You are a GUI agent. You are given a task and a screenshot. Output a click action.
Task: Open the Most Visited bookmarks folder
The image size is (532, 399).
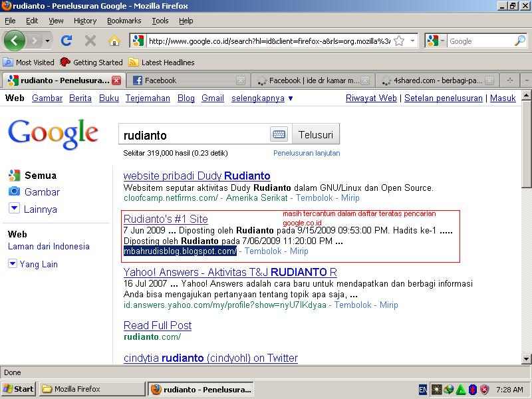click(x=29, y=63)
